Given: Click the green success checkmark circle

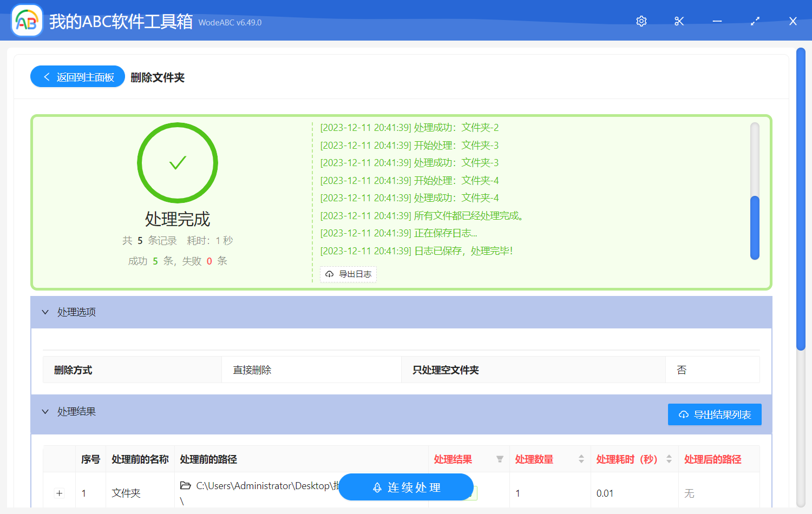Looking at the screenshot, I should click(178, 163).
